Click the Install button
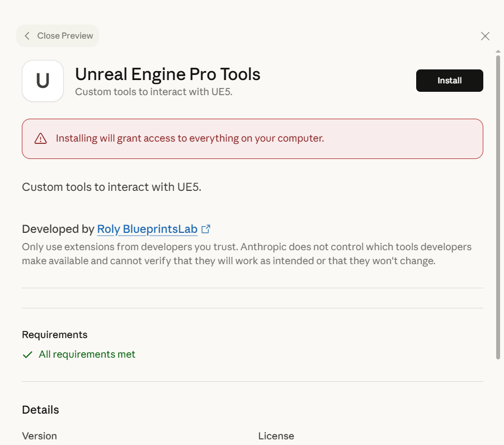Viewport: 504px width, 445px height. 449,81
